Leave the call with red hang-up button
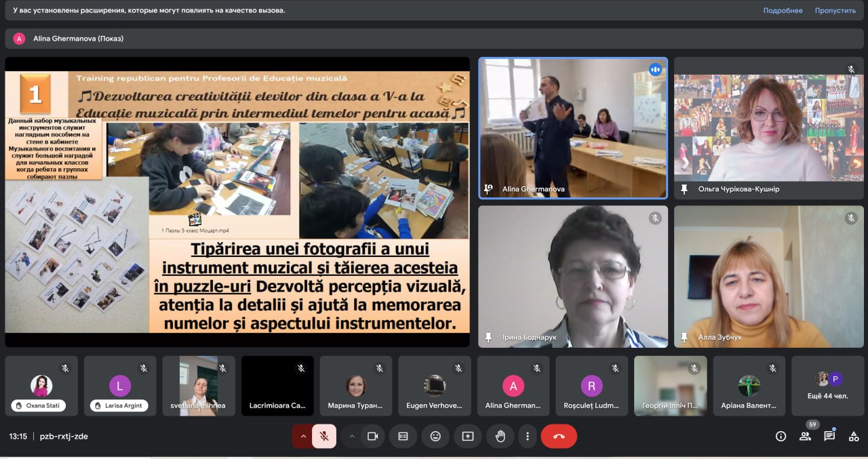The image size is (868, 459). 559,437
